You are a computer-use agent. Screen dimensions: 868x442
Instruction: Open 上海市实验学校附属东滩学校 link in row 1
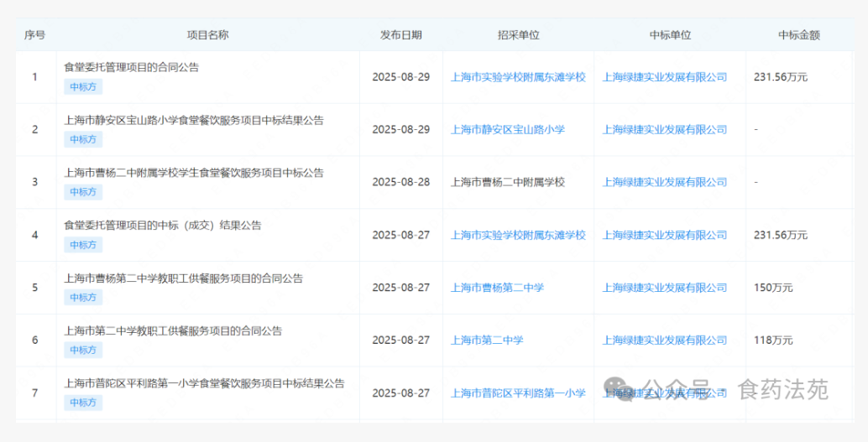518,77
